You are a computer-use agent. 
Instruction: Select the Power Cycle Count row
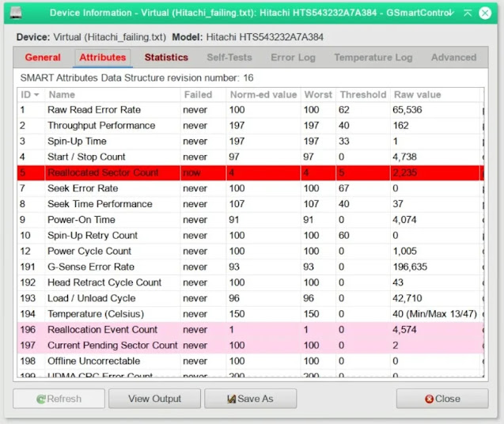pos(250,251)
